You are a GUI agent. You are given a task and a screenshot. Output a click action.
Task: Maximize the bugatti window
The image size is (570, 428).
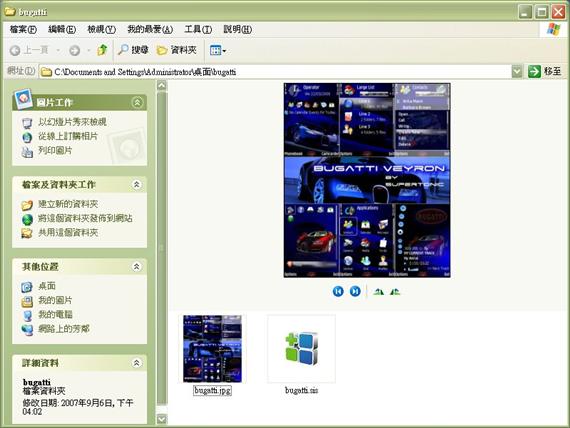pyautogui.click(x=542, y=12)
